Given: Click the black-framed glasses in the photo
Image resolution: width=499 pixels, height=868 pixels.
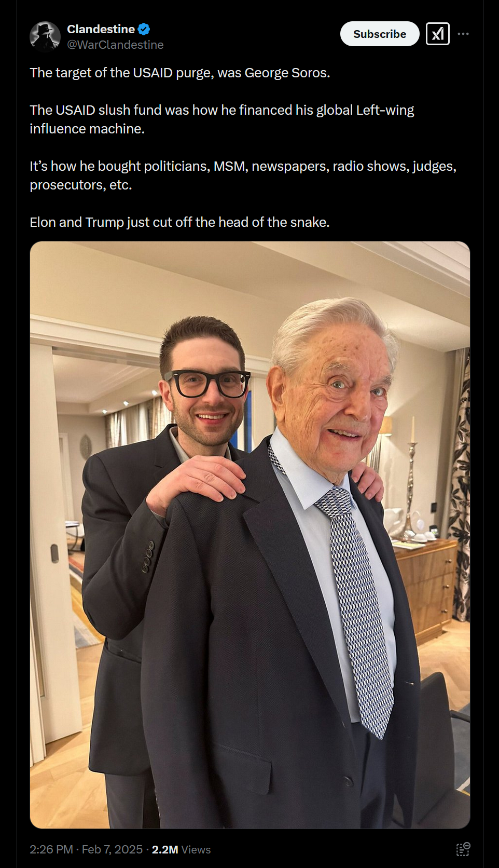Looking at the screenshot, I should point(207,384).
